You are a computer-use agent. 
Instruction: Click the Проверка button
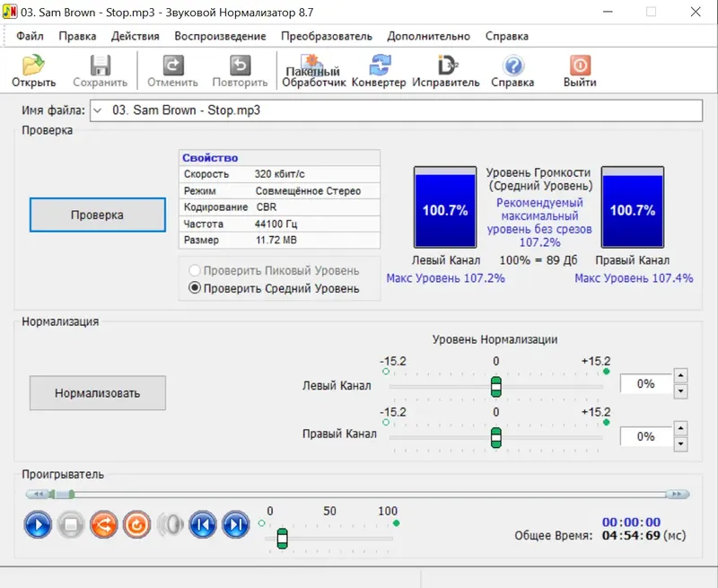[97, 215]
